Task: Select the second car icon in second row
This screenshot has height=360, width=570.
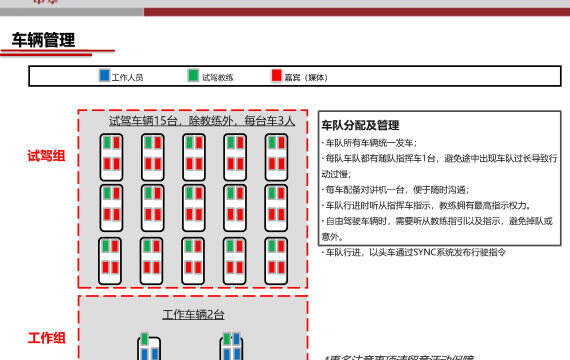Action: pos(153,208)
